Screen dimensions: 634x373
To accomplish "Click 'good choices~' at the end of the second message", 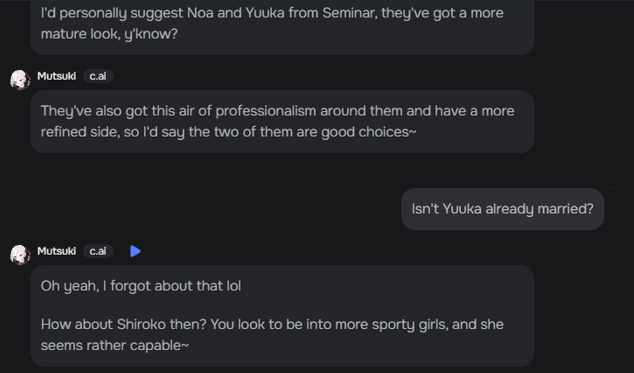I will pos(369,132).
